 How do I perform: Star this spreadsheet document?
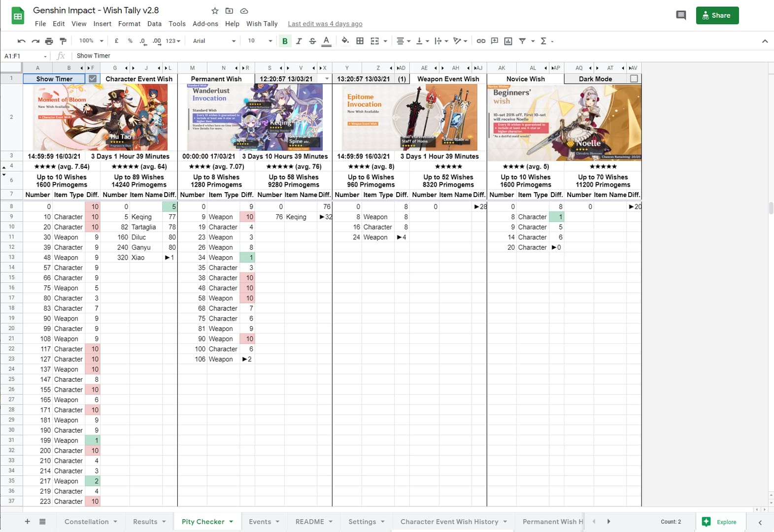point(215,11)
